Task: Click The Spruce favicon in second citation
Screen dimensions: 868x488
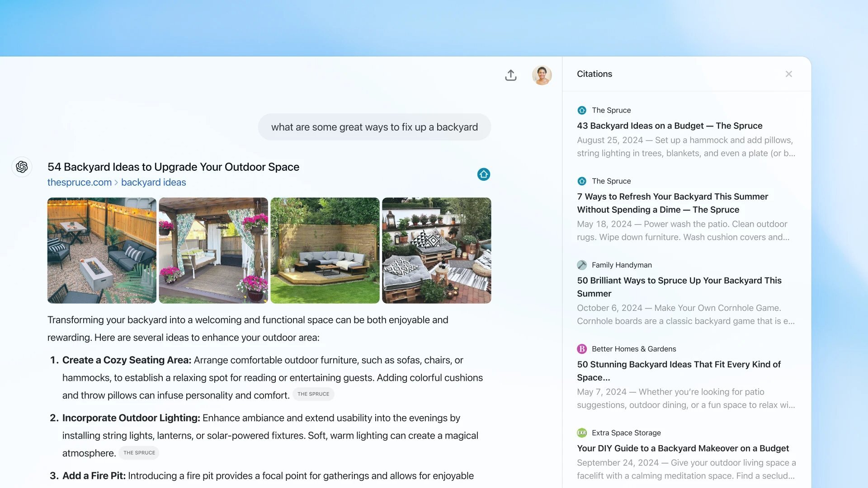Action: (x=582, y=181)
